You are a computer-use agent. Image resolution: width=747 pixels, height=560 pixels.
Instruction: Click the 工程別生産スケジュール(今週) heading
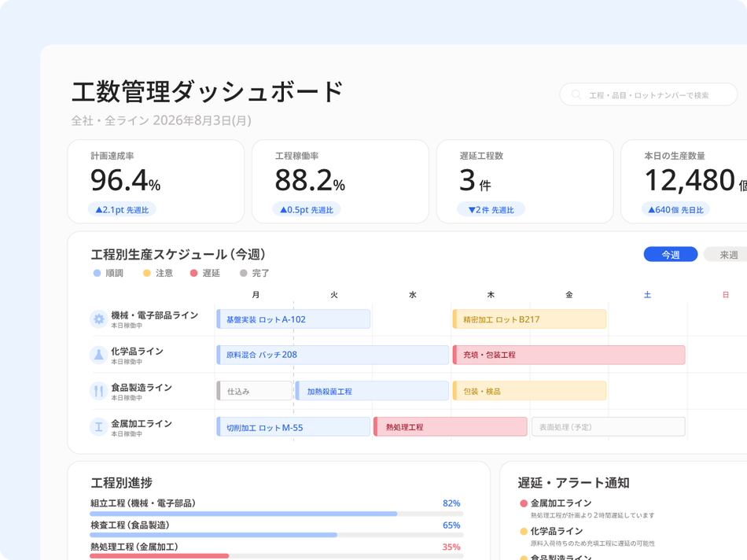point(178,255)
